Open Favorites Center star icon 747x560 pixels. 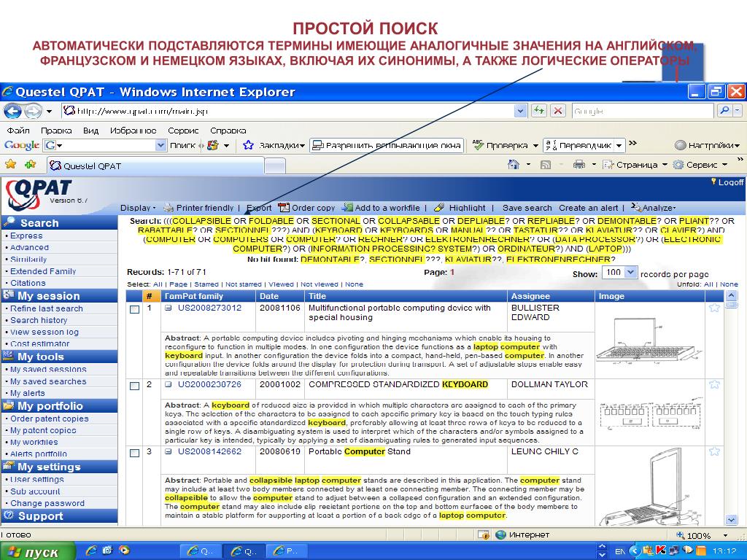pyautogui.click(x=10, y=165)
